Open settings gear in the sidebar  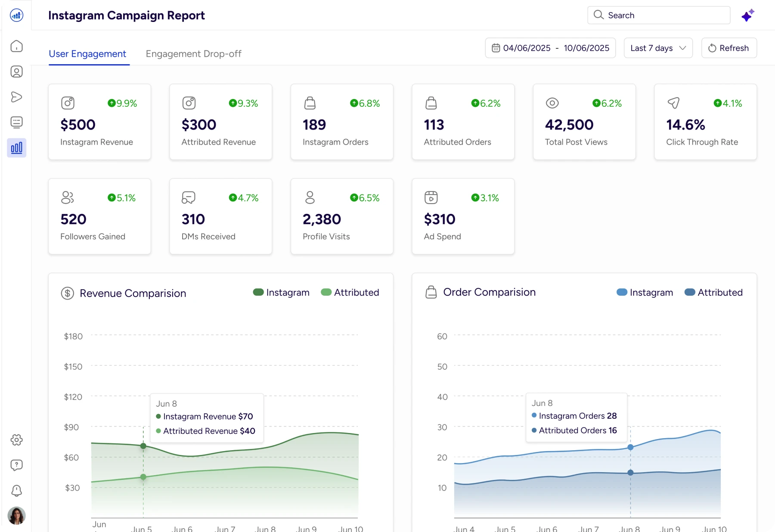tap(16, 440)
